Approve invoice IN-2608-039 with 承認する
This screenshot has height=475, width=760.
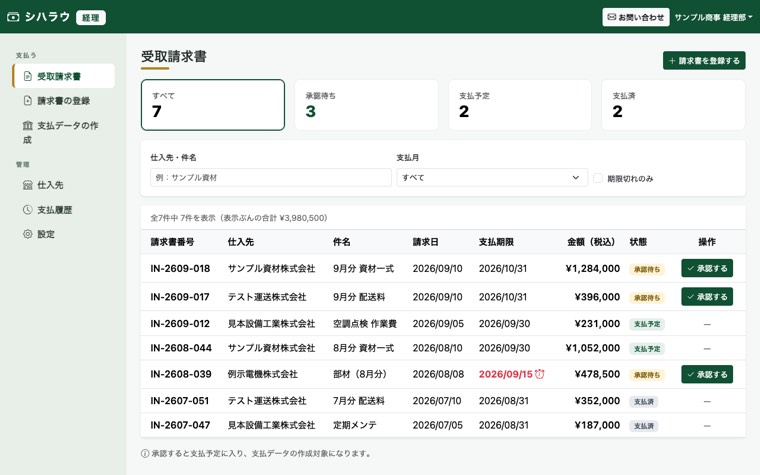pos(707,374)
